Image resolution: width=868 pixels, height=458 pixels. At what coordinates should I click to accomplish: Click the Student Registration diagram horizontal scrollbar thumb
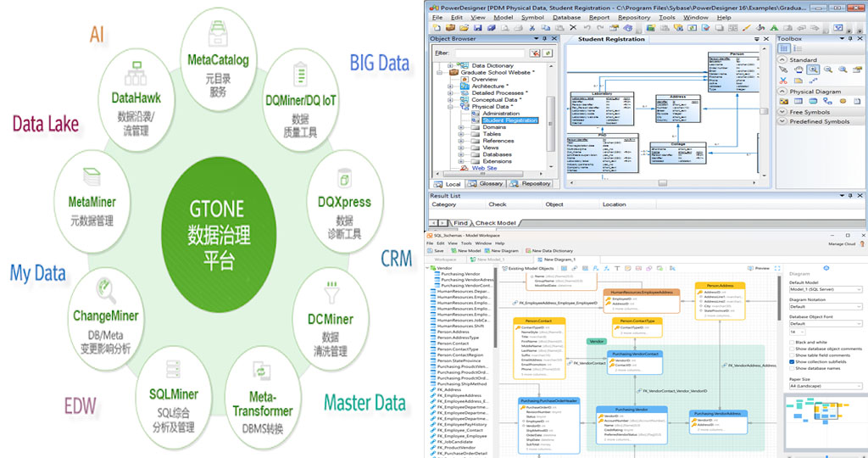point(663,182)
